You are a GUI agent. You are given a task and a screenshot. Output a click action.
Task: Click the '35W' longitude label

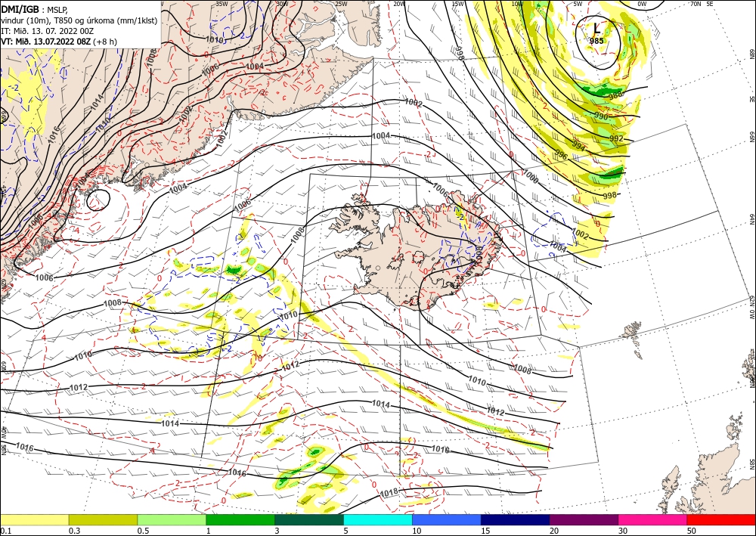[x=222, y=4]
